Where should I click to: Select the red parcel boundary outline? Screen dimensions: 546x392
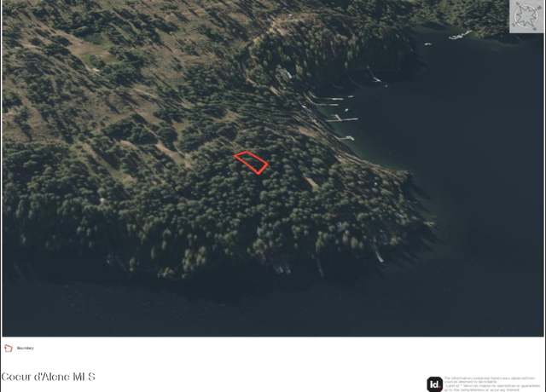[x=251, y=163]
